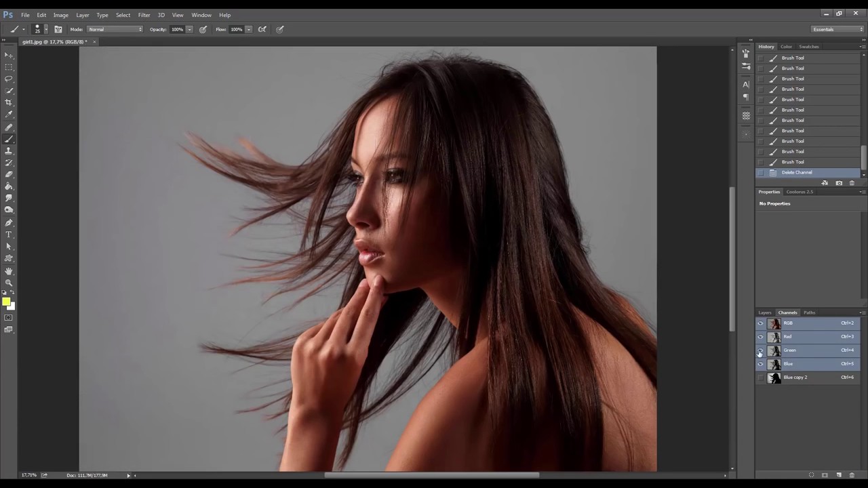
Task: Load channel as selection icon
Action: click(812, 475)
